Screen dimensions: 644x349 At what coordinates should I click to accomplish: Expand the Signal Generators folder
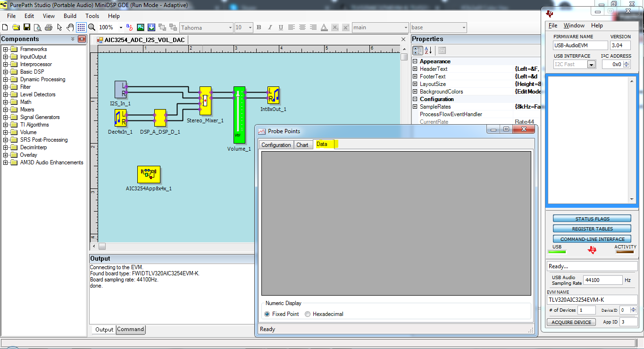click(6, 117)
